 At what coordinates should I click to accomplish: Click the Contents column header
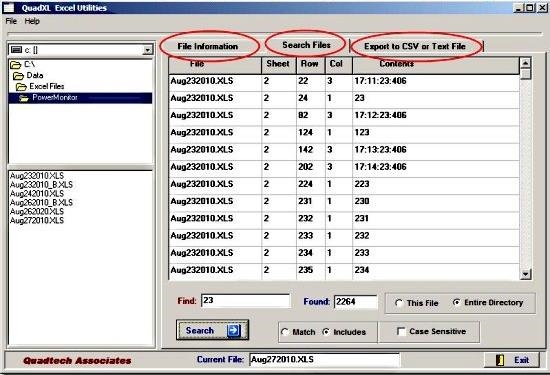[436, 65]
